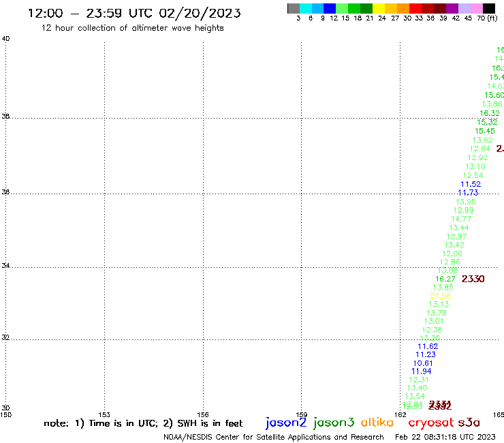Select the blue 11.23 value

(x=425, y=354)
